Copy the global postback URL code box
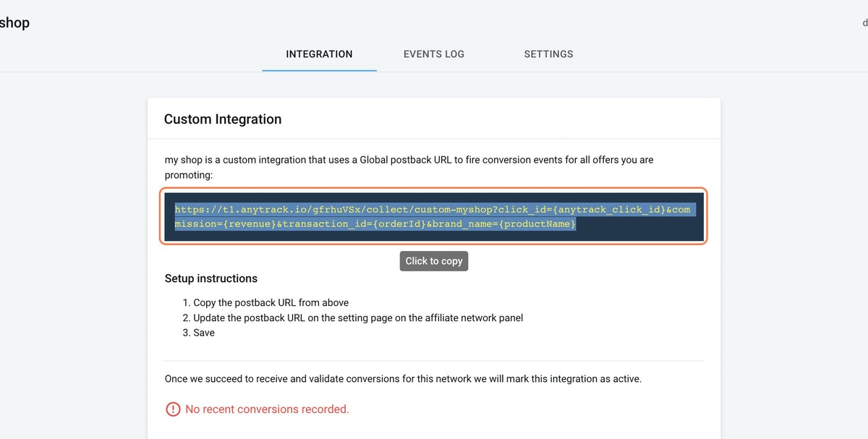 coord(434,217)
